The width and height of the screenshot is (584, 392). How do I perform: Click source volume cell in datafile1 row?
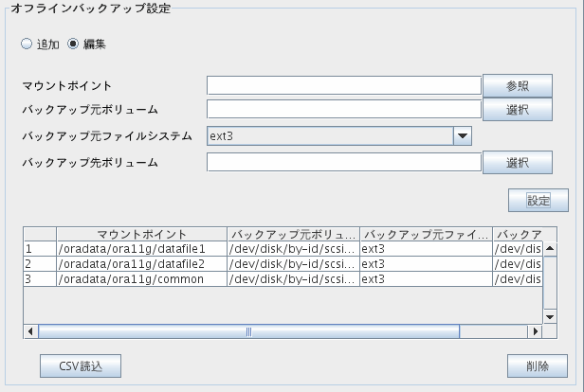tap(293, 249)
